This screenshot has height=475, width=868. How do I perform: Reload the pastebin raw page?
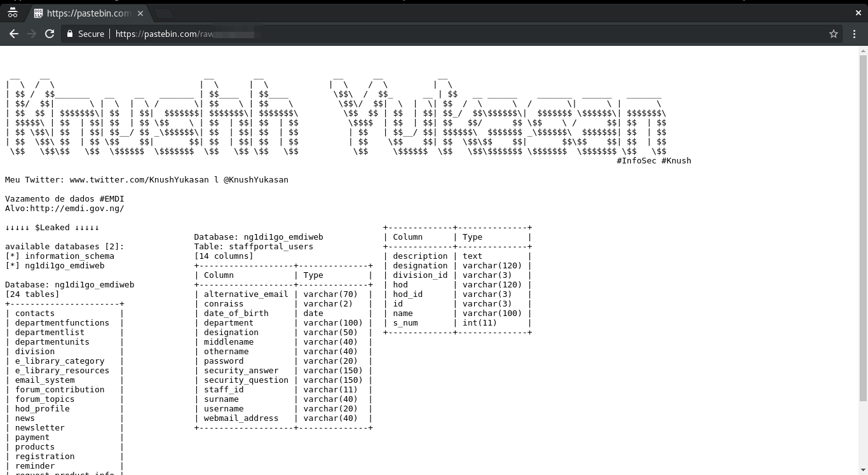click(50, 34)
